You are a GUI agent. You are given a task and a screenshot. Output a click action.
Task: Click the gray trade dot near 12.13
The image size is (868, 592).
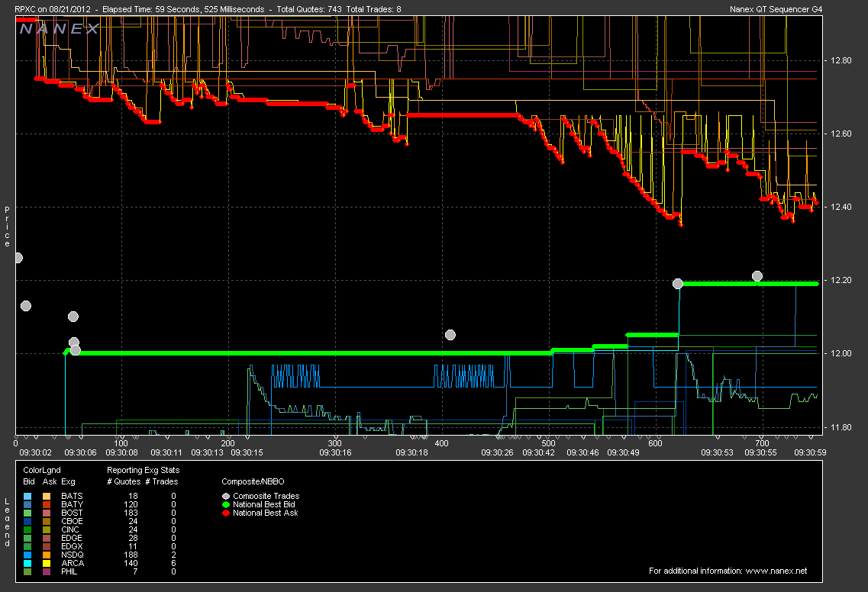click(x=25, y=306)
